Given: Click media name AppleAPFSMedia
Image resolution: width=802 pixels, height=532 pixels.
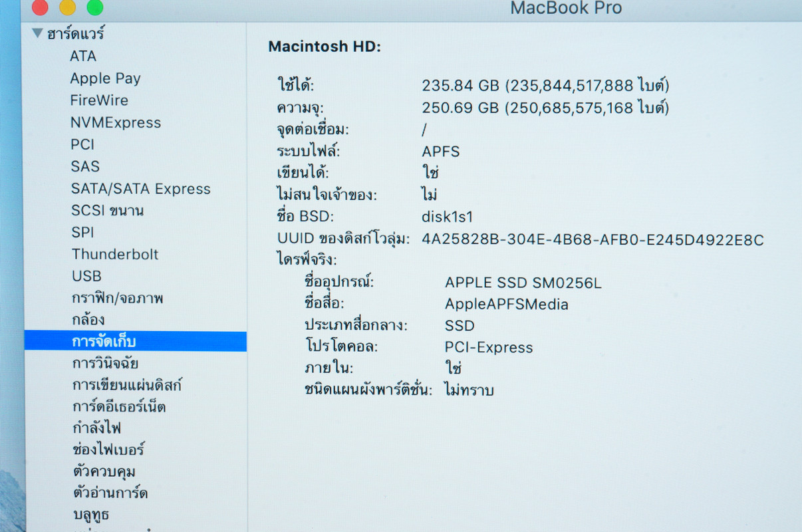Looking at the screenshot, I should click(507, 305).
